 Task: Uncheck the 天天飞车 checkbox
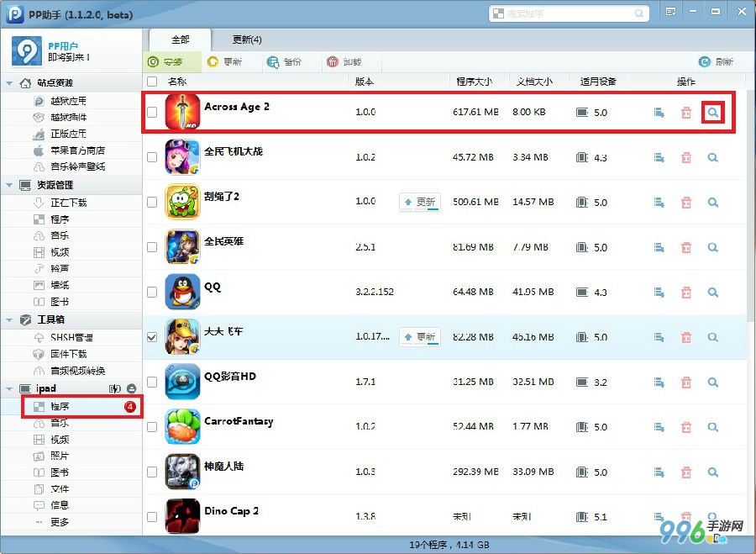(152, 337)
